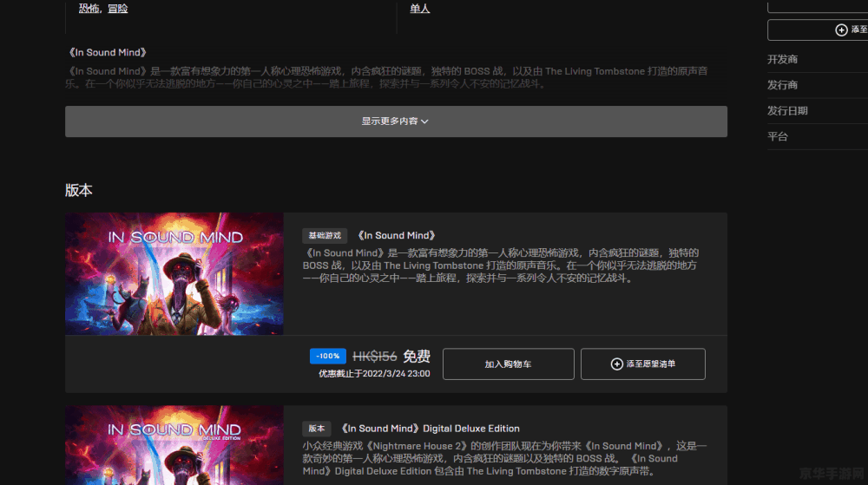Open Digital Deluxe Edition cover thumbnail
This screenshot has width=868, height=485.
pyautogui.click(x=174, y=444)
